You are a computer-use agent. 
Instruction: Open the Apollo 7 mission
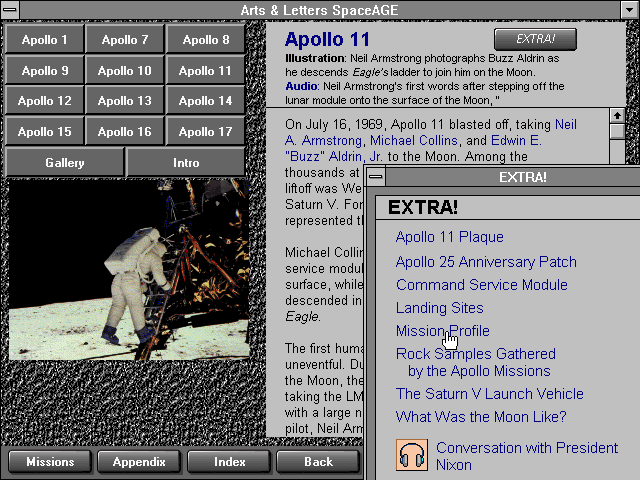point(125,40)
